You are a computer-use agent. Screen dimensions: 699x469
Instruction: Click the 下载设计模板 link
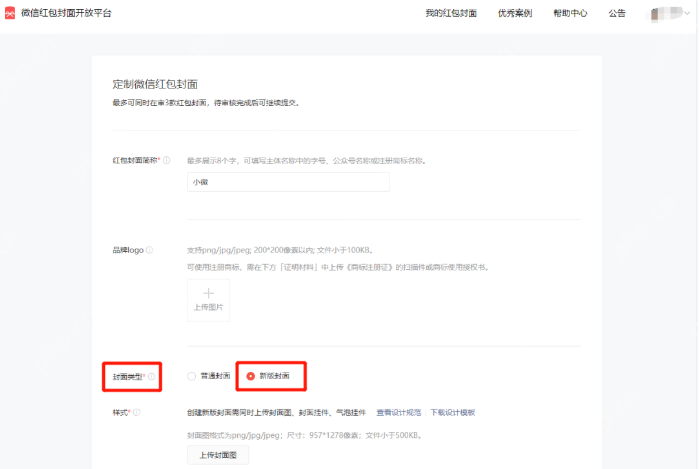(x=452, y=412)
